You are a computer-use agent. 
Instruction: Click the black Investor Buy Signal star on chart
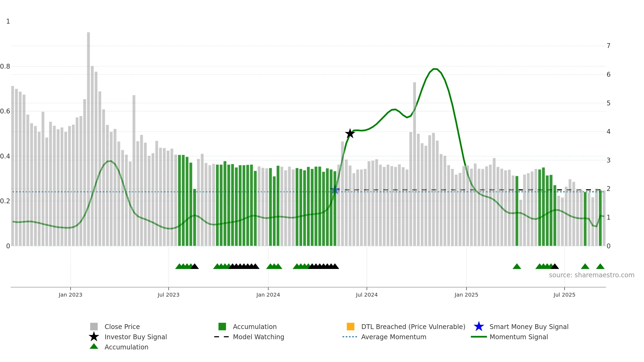tap(350, 133)
